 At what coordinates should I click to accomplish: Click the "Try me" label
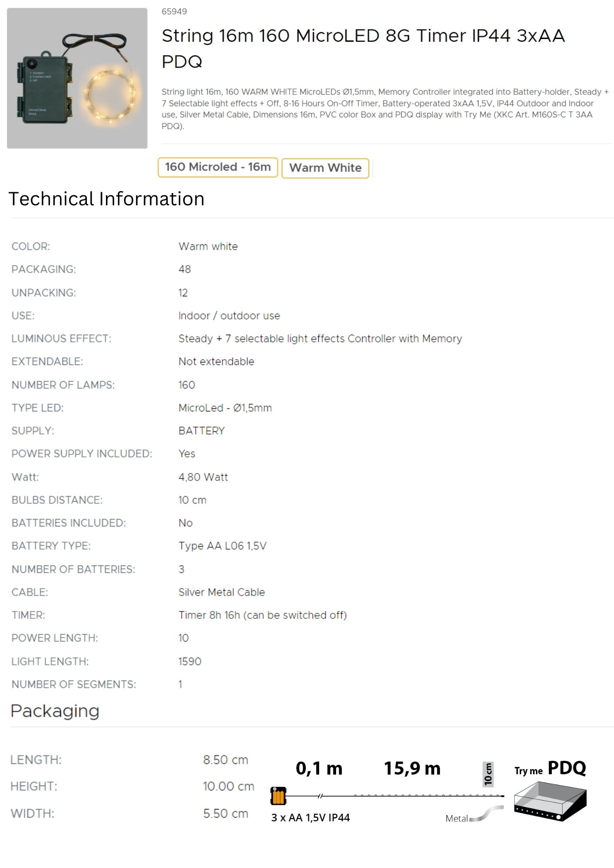[x=528, y=771]
